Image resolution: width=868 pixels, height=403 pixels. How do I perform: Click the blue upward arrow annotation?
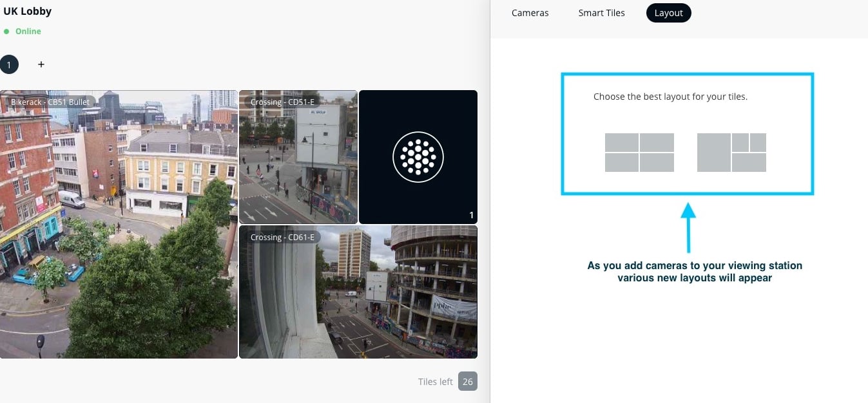point(688,228)
